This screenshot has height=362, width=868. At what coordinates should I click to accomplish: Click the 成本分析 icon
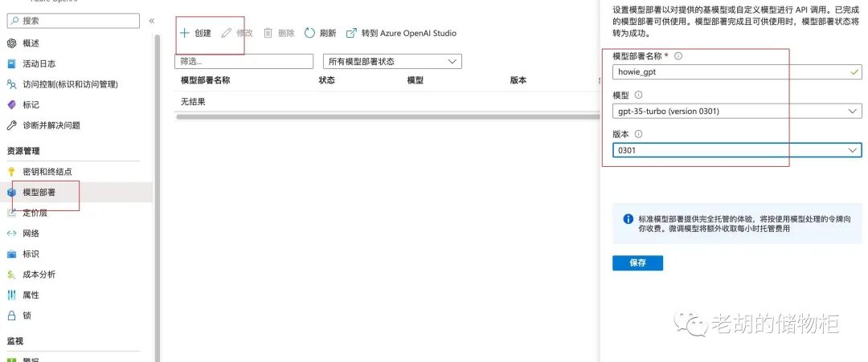click(x=11, y=275)
